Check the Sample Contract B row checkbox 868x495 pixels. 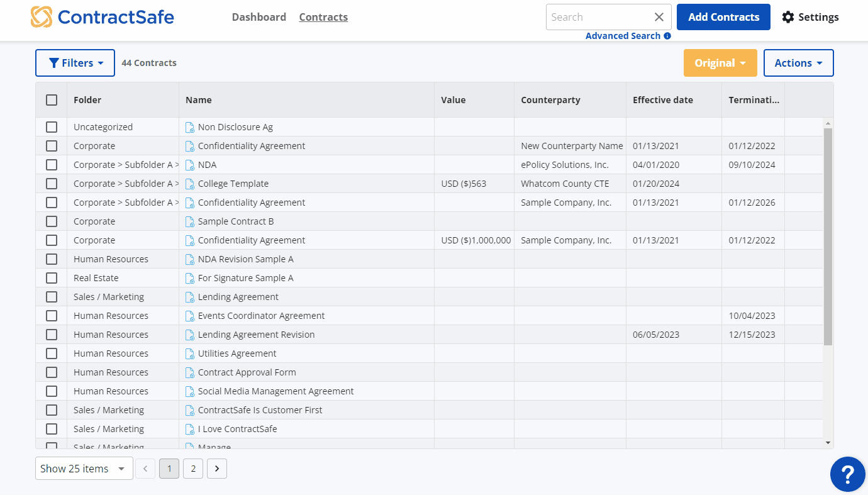pyautogui.click(x=52, y=221)
